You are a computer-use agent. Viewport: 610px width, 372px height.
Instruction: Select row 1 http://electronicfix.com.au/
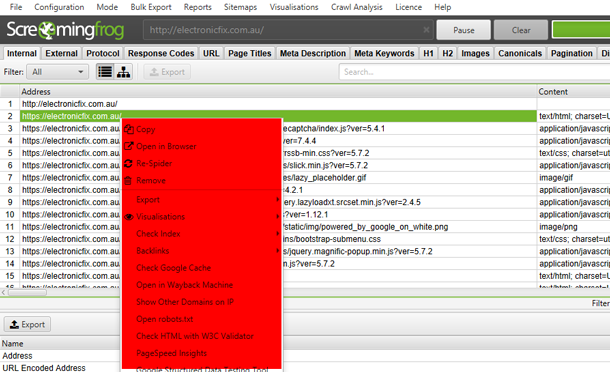278,104
